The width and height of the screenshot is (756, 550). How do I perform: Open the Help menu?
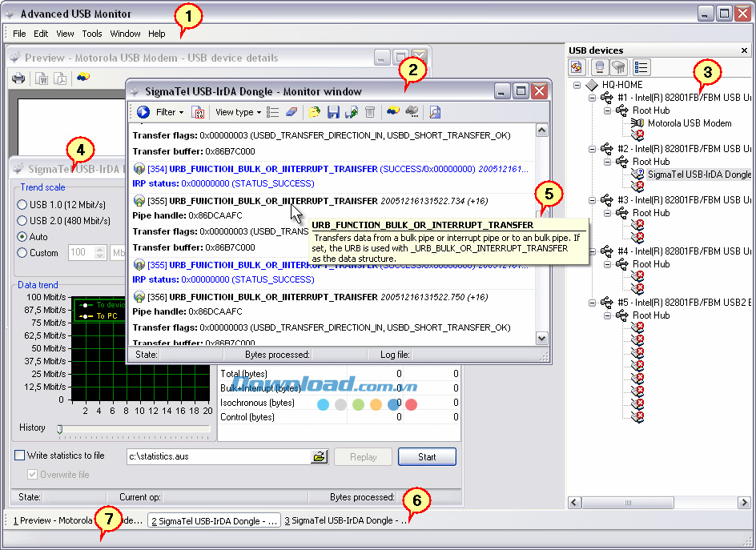point(157,34)
